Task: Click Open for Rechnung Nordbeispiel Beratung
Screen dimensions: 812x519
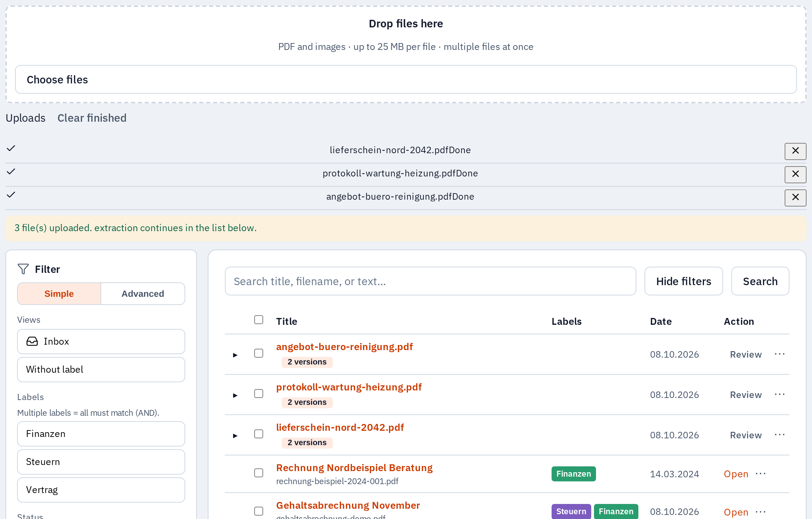Action: point(736,474)
